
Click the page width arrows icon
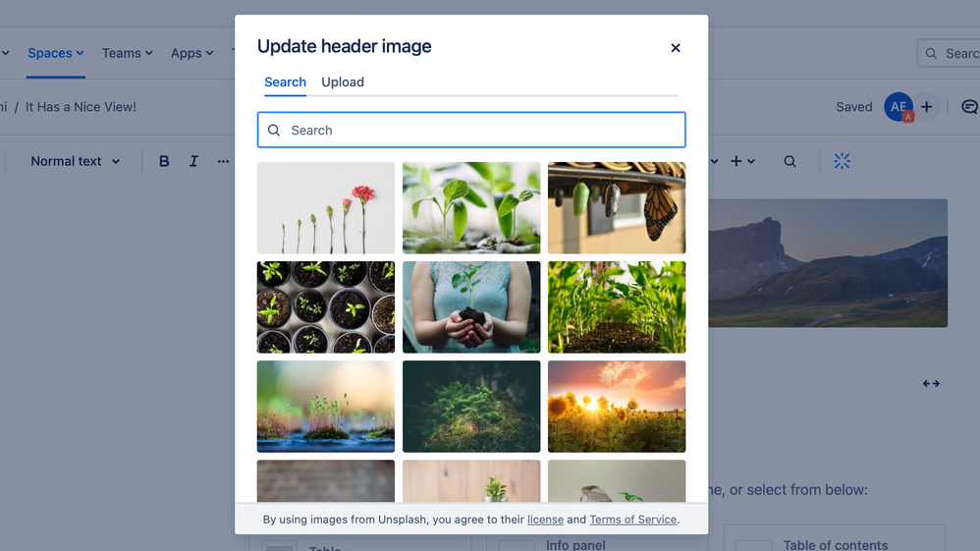931,383
